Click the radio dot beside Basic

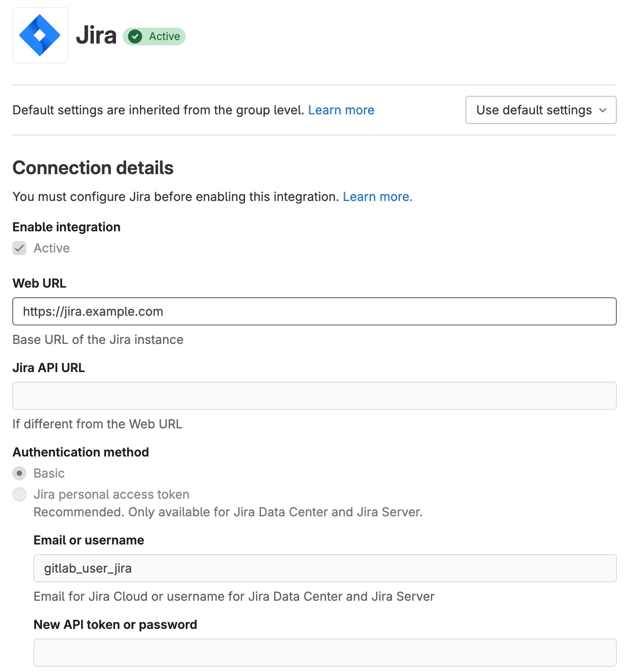click(x=19, y=474)
